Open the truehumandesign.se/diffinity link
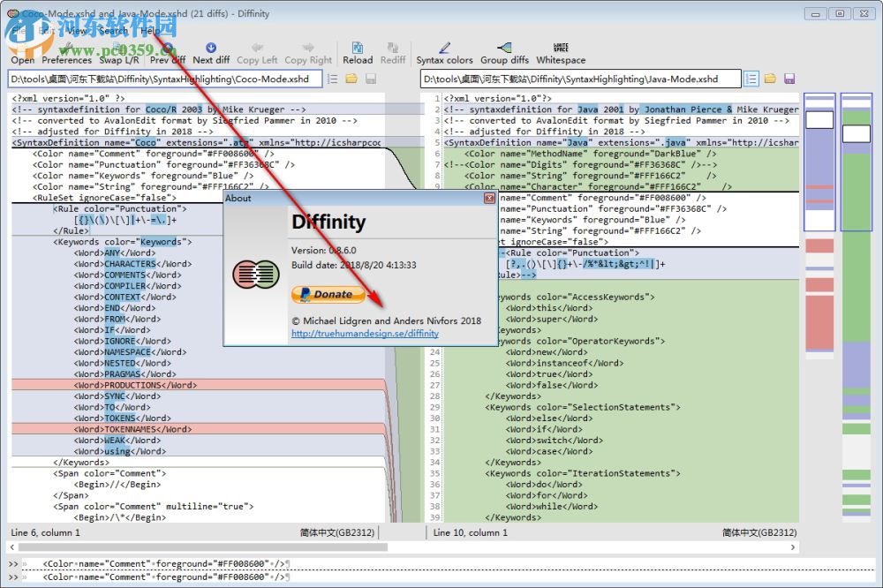 (365, 334)
